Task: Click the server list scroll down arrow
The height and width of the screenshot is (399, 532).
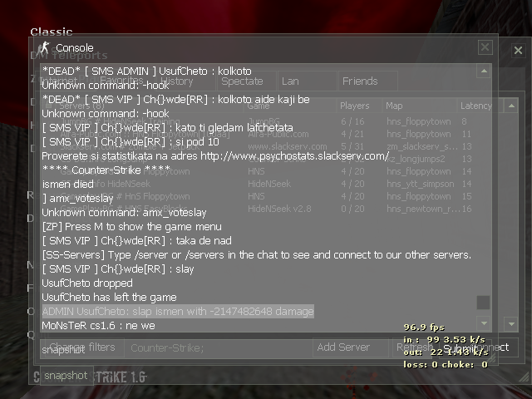Action: coord(511,324)
